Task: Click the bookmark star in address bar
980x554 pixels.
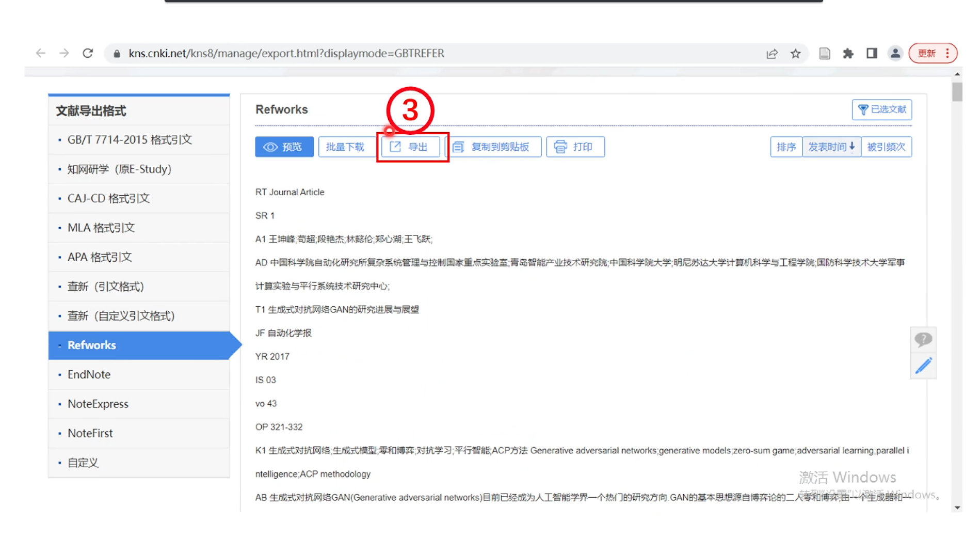Action: coord(796,53)
